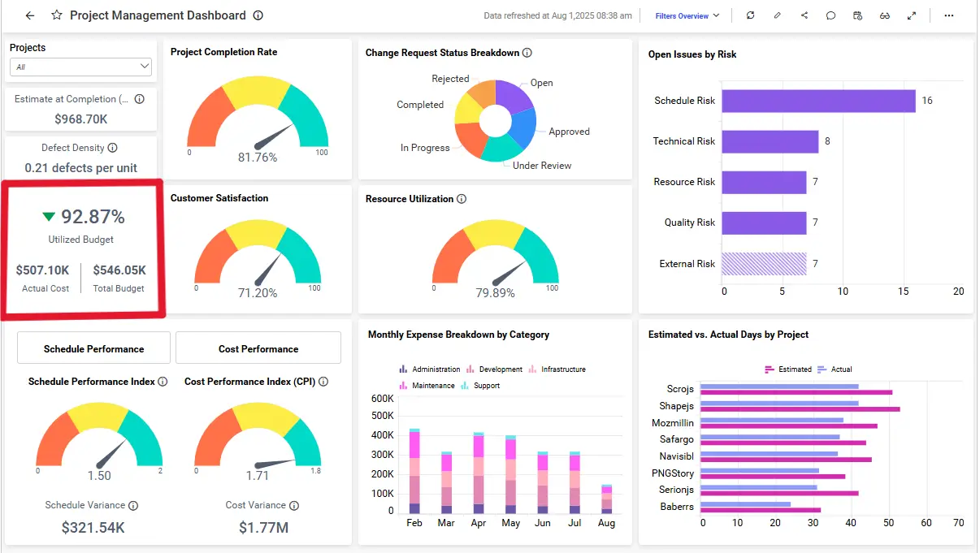Switch to the Schedule Performance tab
980x553 pixels.
[93, 348]
